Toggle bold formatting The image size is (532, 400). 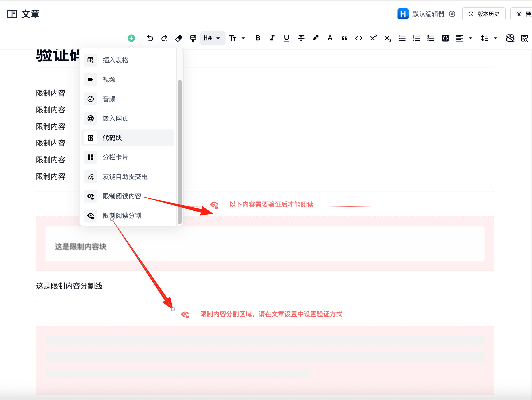[258, 38]
